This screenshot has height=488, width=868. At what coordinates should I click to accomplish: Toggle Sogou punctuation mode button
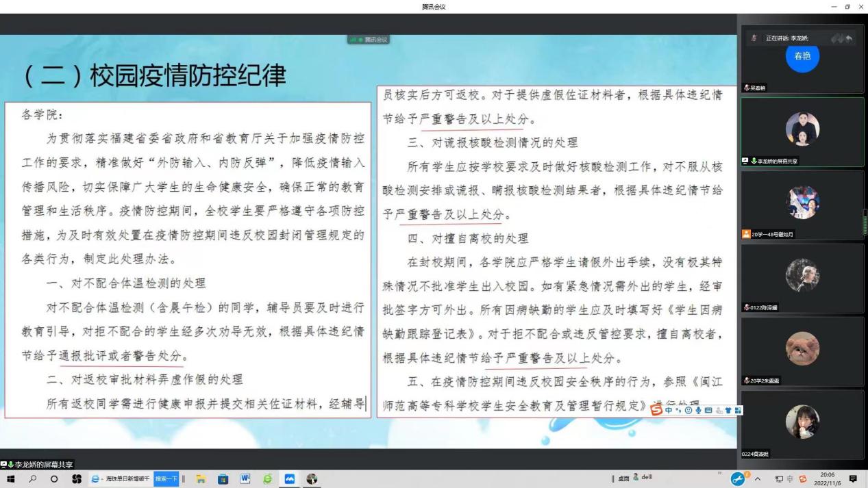point(678,410)
